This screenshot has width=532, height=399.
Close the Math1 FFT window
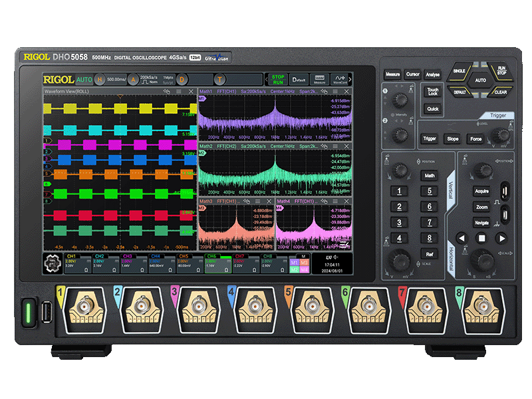point(346,91)
